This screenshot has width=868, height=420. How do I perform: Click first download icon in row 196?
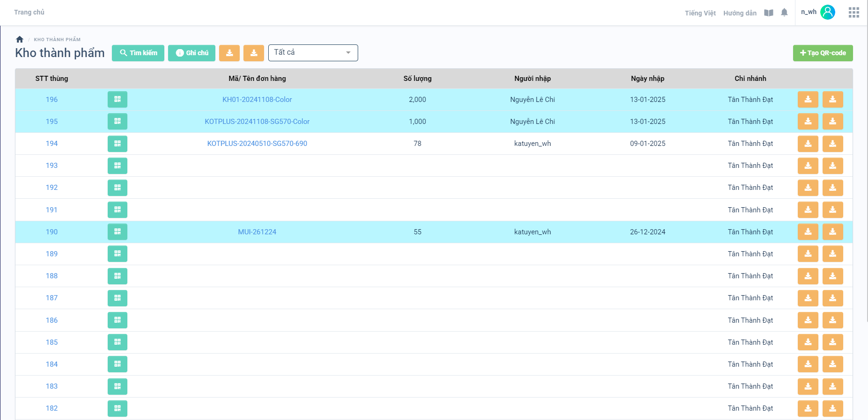click(808, 100)
